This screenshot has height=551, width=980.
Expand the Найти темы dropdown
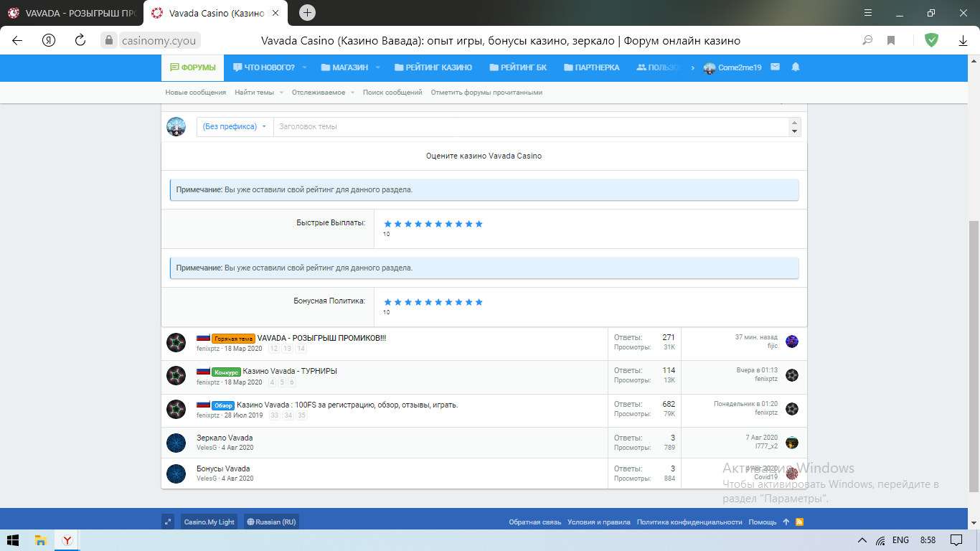tap(281, 93)
